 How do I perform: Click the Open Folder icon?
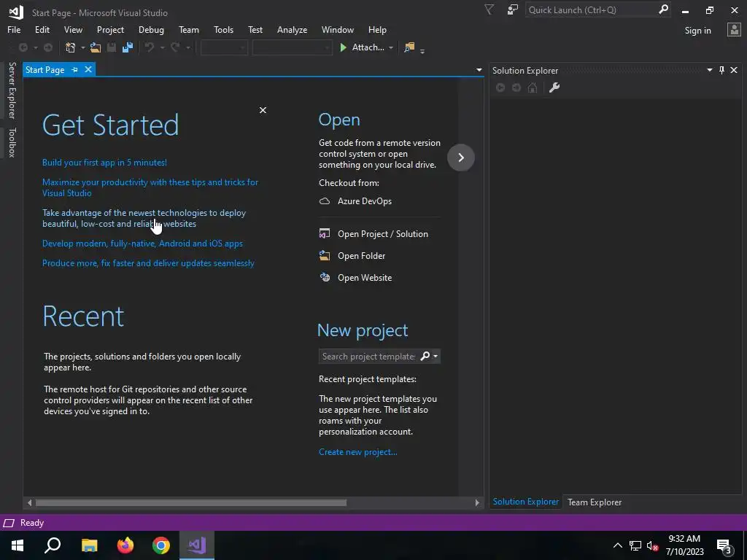pyautogui.click(x=325, y=256)
